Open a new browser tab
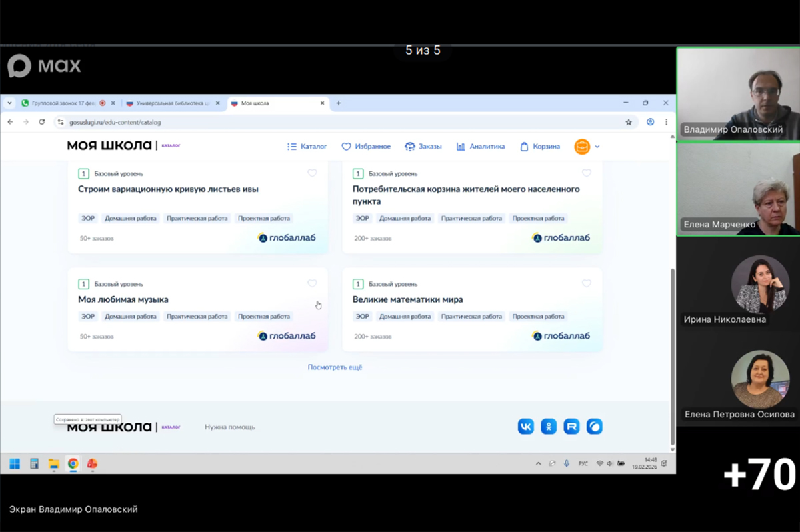Screen dimensions: 800x532 (339, 103)
